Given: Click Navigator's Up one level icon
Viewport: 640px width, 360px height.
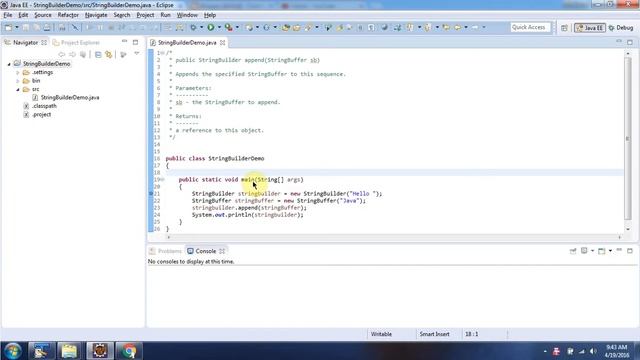Looking at the screenshot, I should click(83, 54).
